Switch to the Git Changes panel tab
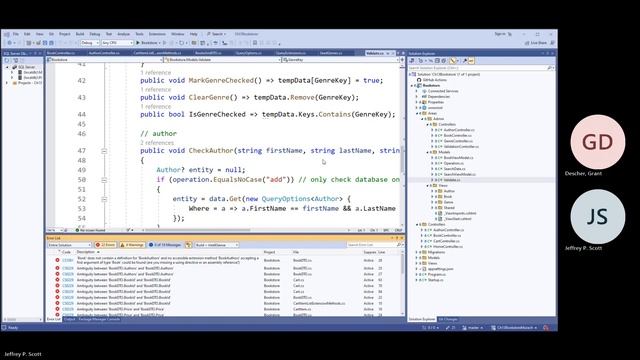 pyautogui.click(x=448, y=319)
